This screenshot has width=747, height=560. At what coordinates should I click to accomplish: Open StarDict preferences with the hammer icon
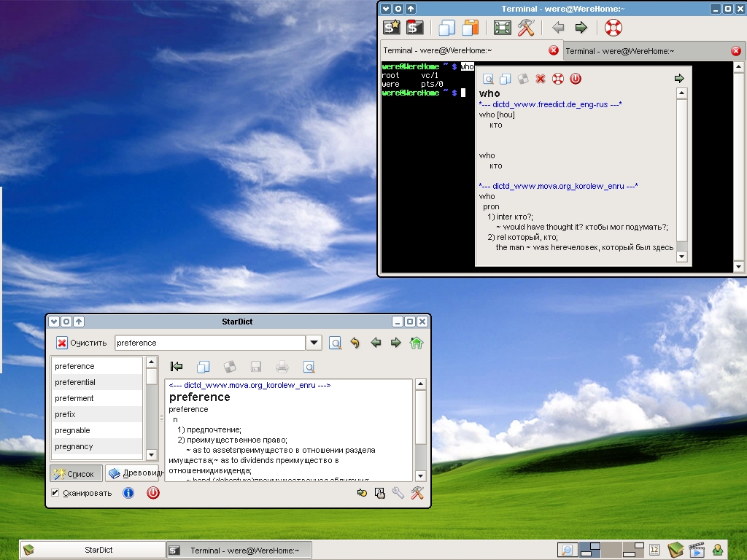point(417,494)
